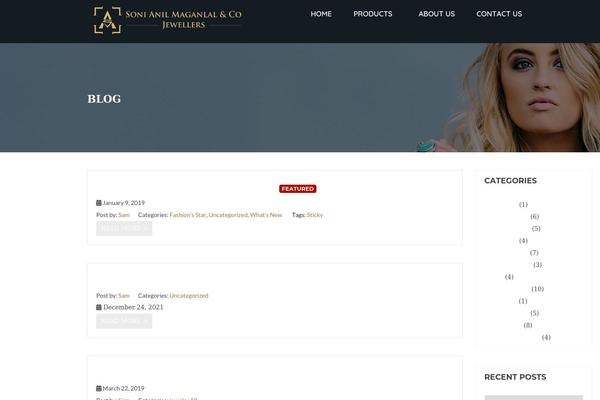Click the category count (10)
600x400 pixels.
538,289
